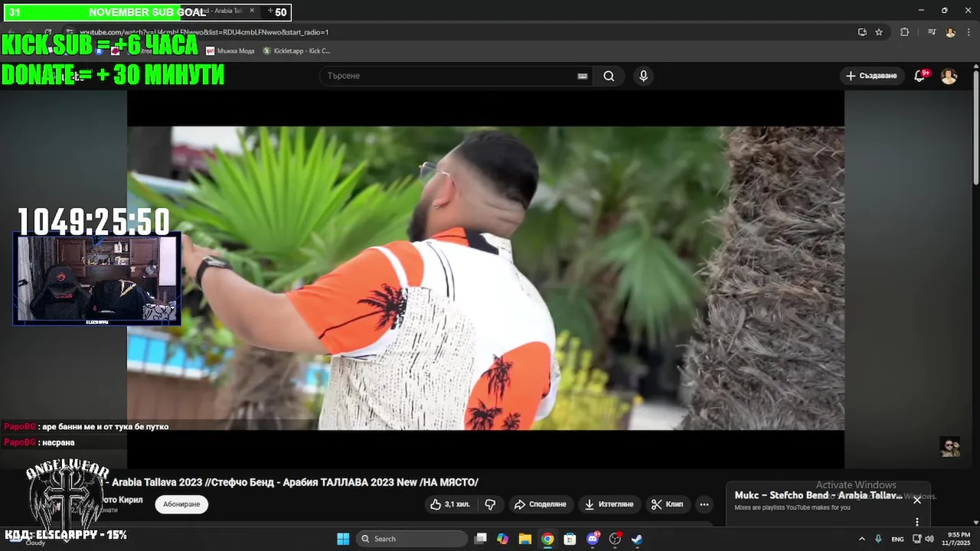This screenshot has width=980, height=551.
Task: Click the install/cast icon in address bar
Action: (x=862, y=32)
